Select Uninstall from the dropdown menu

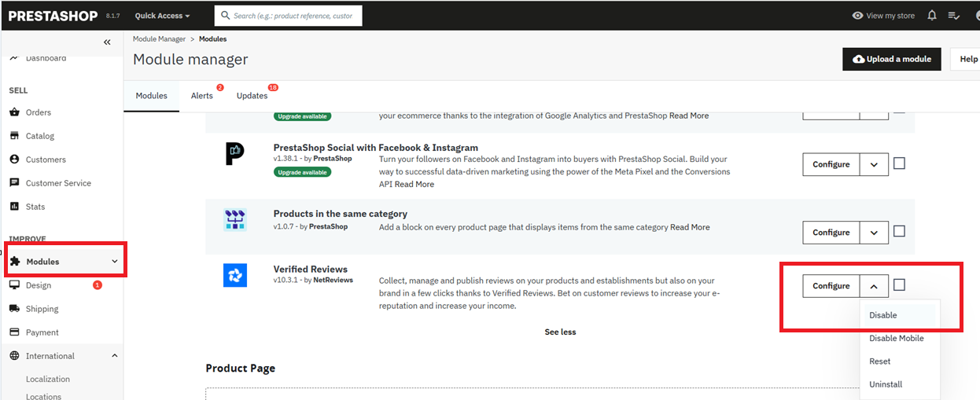click(x=886, y=384)
